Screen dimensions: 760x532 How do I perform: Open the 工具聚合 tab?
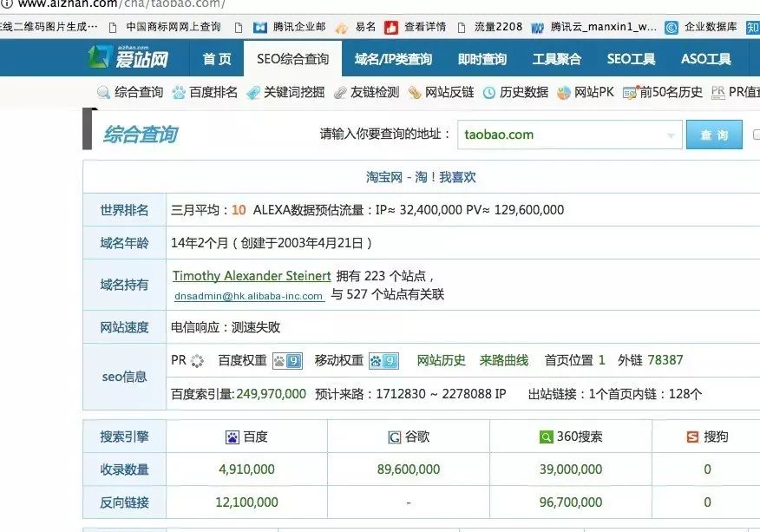(557, 59)
